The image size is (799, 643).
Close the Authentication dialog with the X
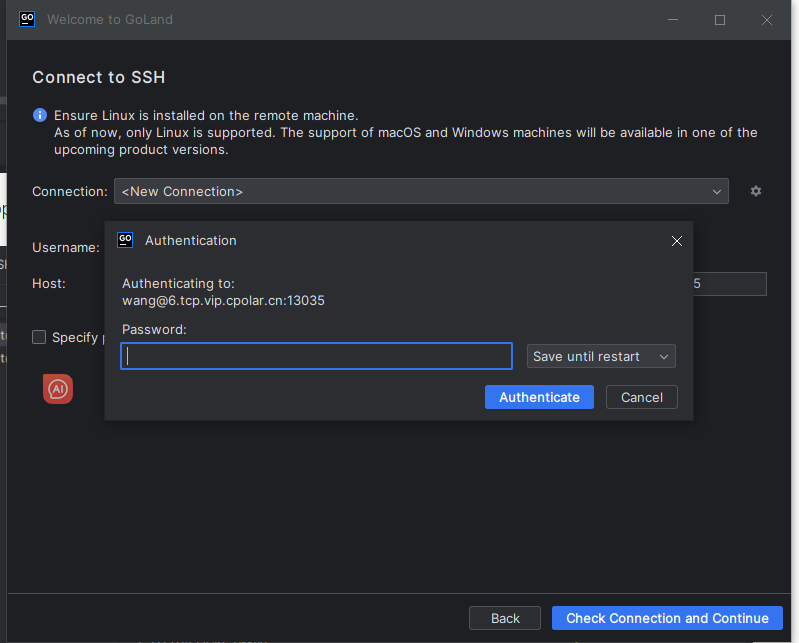pos(677,241)
